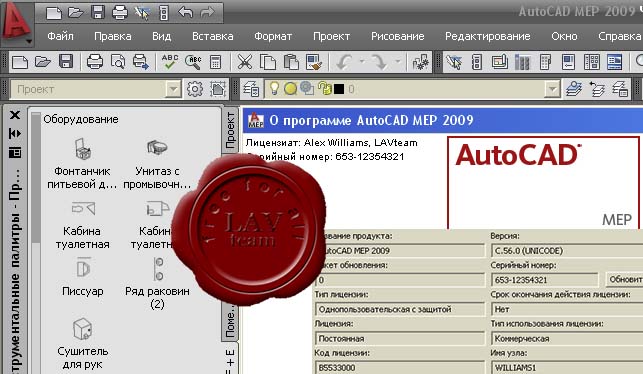Toggle layer 0 on/off lightbulb

pos(274,89)
